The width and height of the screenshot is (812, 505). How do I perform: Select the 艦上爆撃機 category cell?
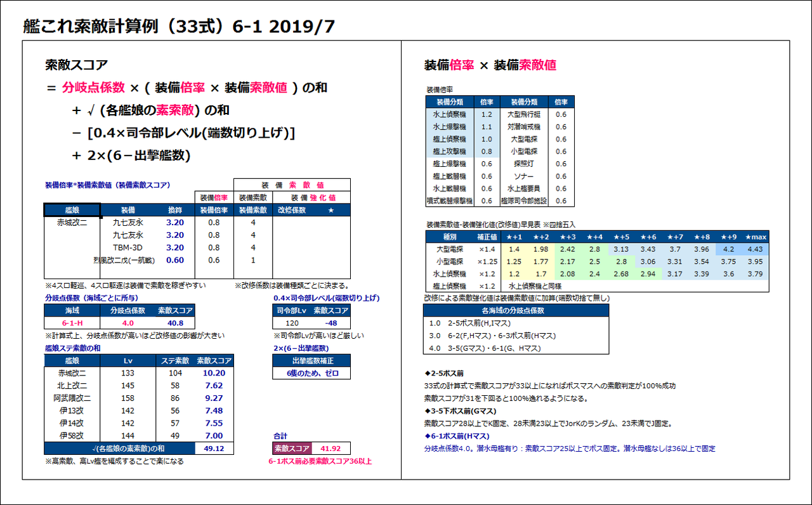(x=450, y=164)
